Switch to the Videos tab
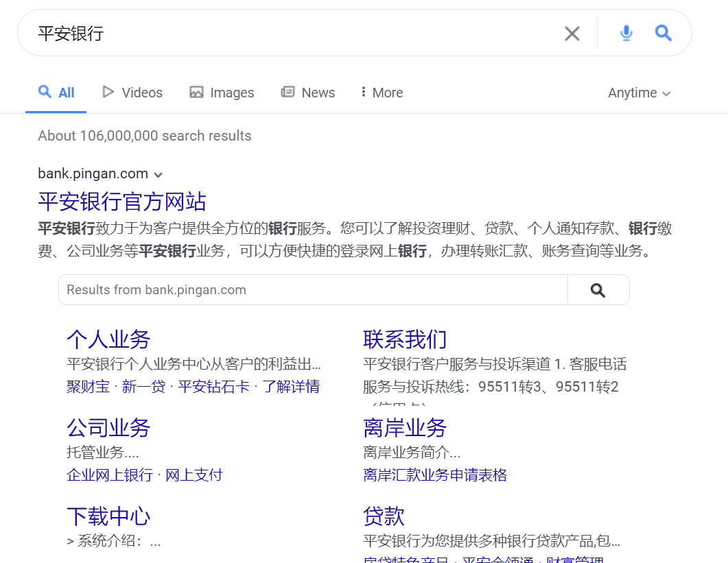The width and height of the screenshot is (728, 563). pos(141,92)
